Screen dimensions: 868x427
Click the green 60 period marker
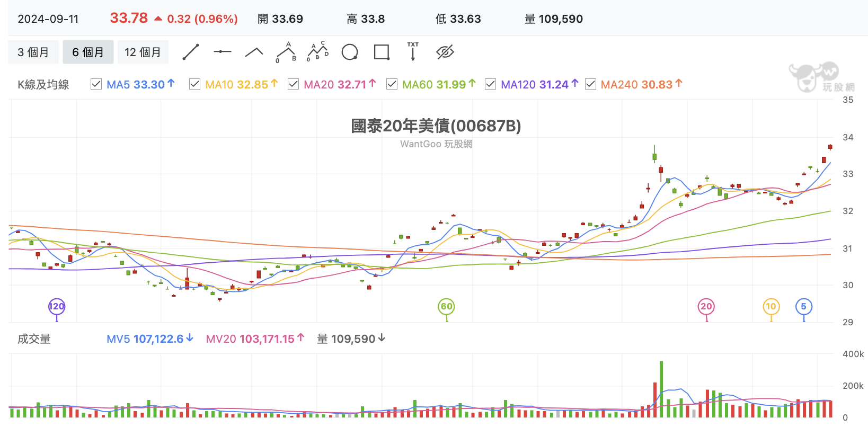447,306
